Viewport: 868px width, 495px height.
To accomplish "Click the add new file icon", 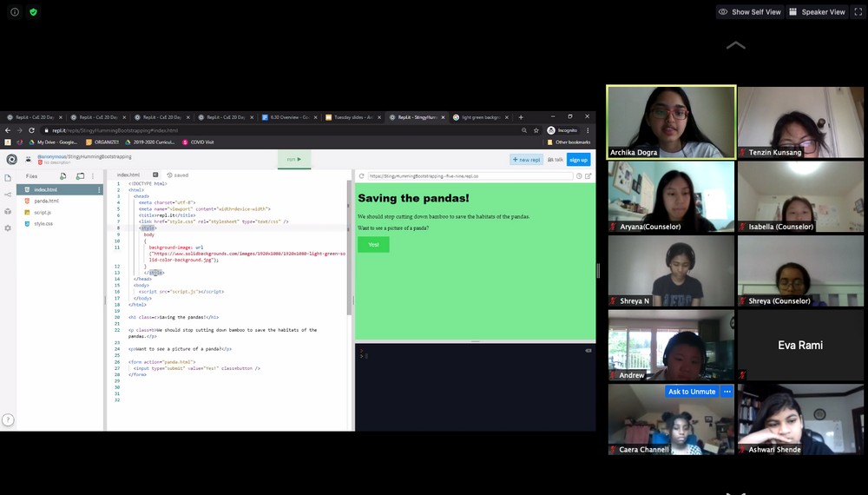I will click(x=62, y=176).
